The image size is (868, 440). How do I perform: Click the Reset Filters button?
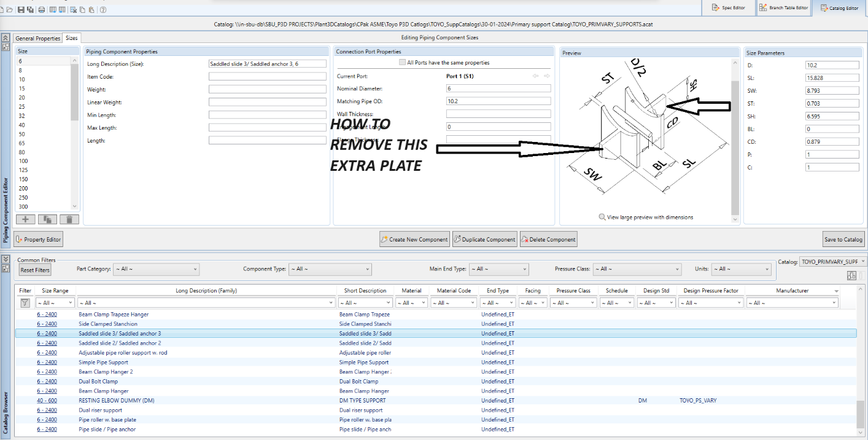click(34, 270)
